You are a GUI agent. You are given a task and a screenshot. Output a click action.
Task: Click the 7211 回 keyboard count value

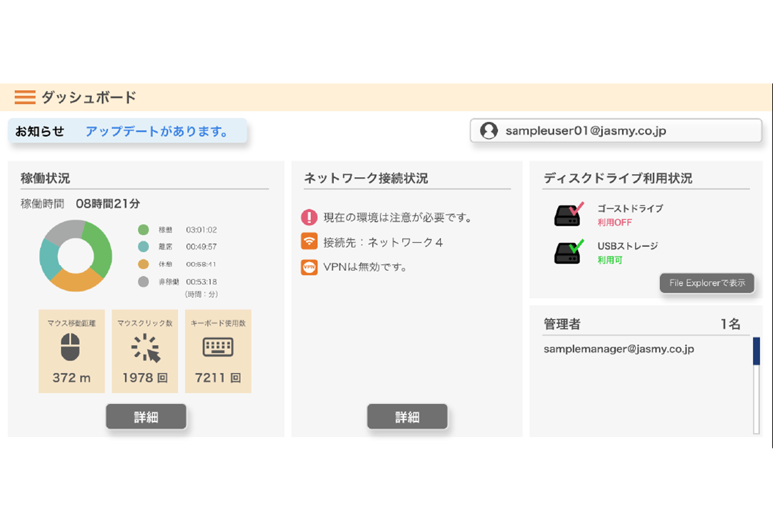pyautogui.click(x=218, y=378)
